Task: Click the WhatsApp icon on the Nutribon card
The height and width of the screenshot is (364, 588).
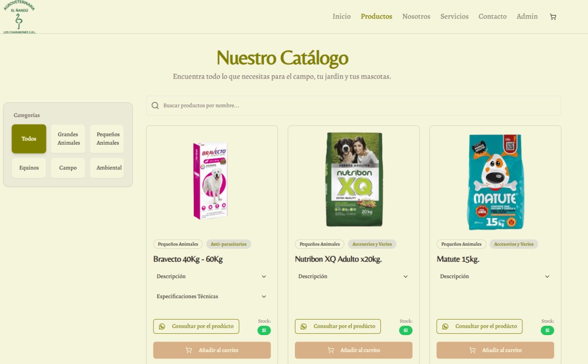Action: (304, 326)
